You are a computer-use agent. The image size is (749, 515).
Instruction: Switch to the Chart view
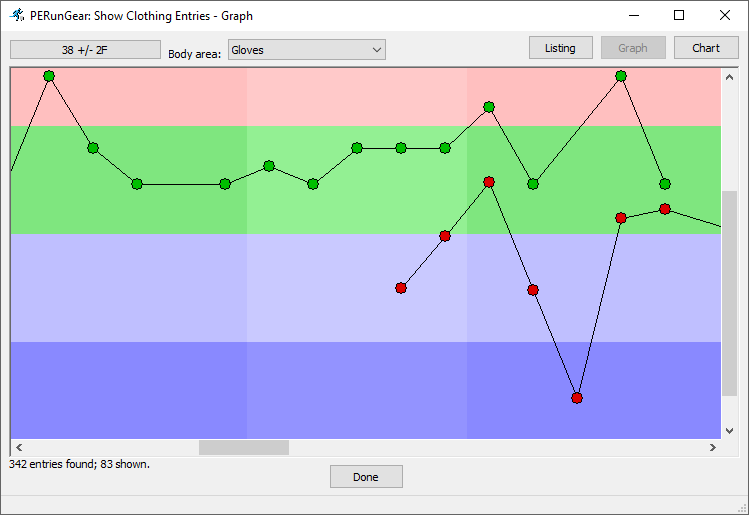[x=705, y=48]
